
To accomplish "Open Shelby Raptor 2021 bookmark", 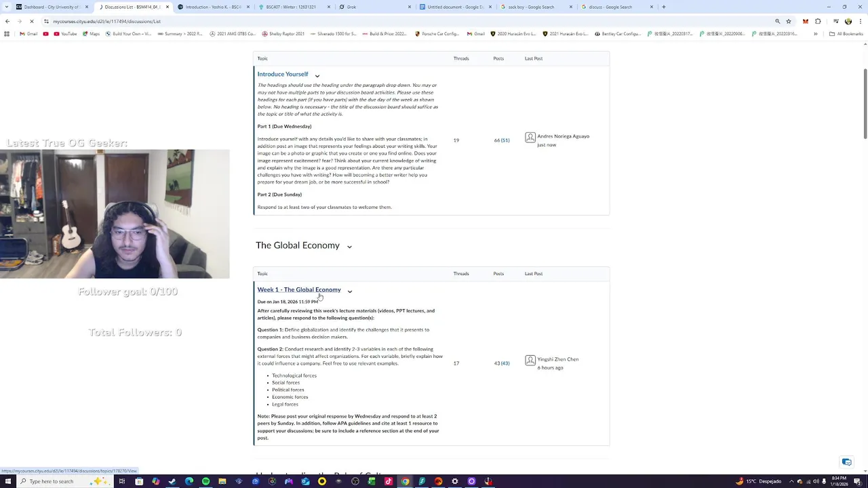I will 283,34.
